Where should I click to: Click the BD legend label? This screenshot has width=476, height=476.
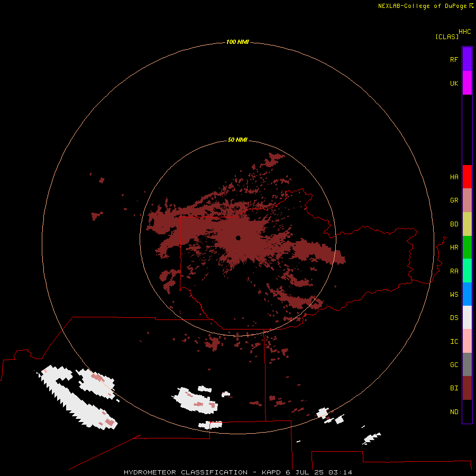tap(454, 224)
